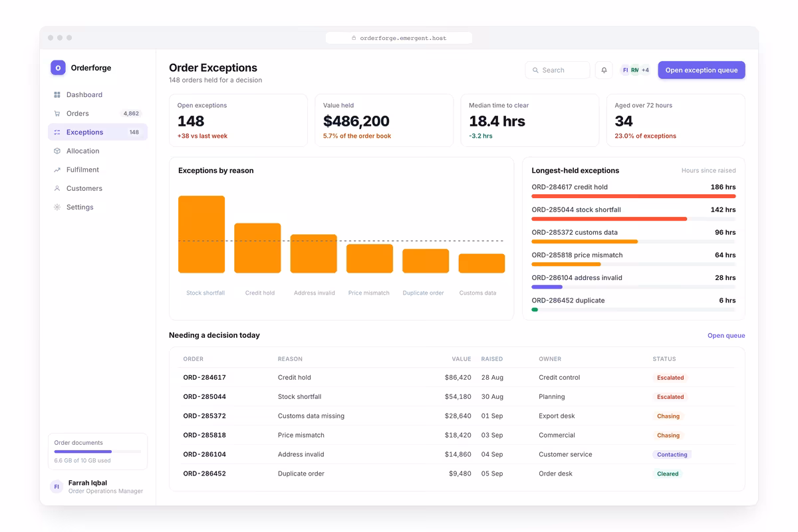Open the Median time to clear card
This screenshot has height=532, width=798.
(x=530, y=120)
